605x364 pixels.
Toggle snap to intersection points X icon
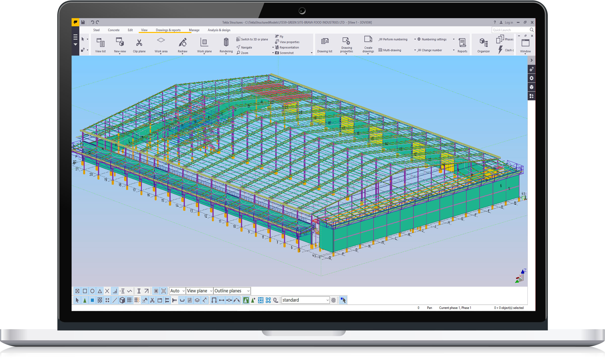point(107,291)
